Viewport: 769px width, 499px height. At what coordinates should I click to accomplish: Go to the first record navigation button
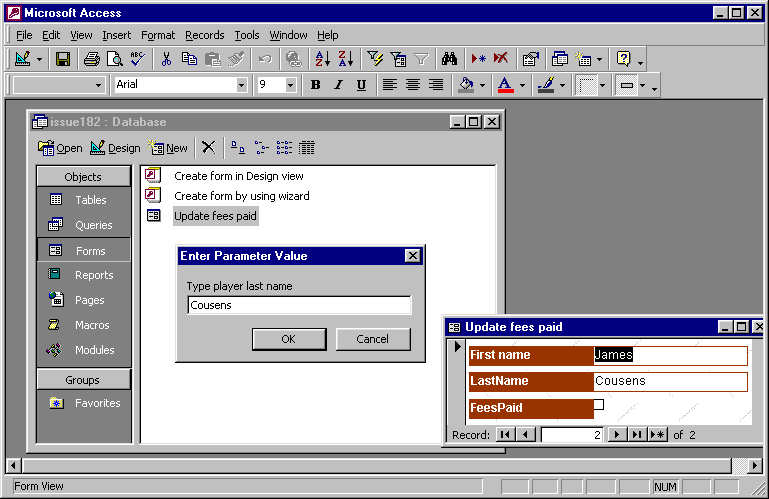pyautogui.click(x=505, y=435)
